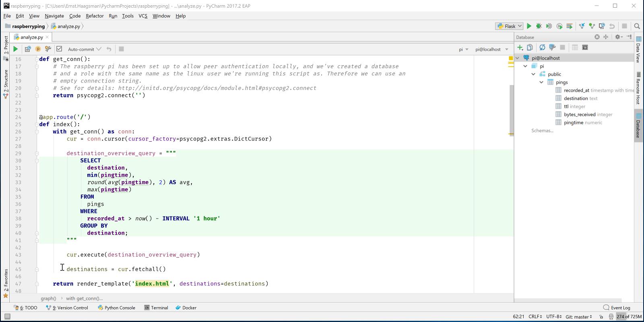
Task: Execute the SQL query in editor toolbar
Action: click(15, 49)
